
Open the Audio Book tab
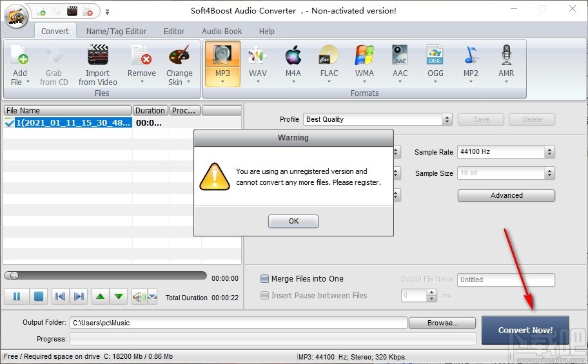click(x=222, y=31)
